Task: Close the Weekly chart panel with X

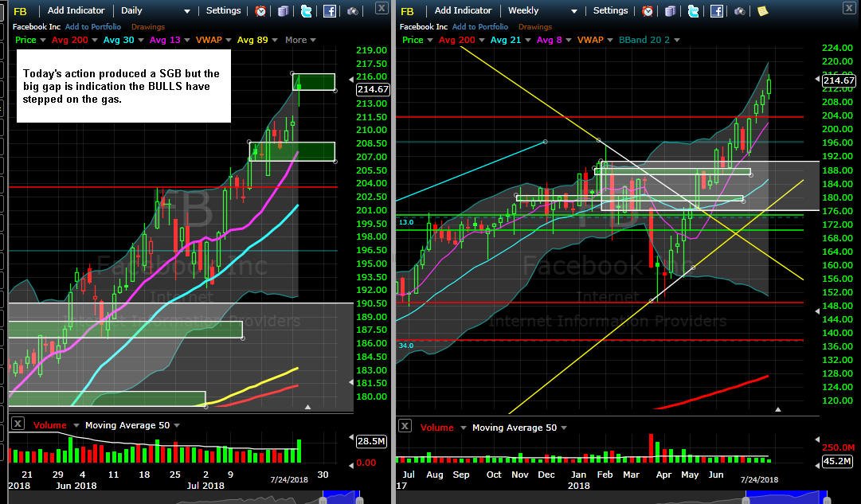Action: [849, 7]
